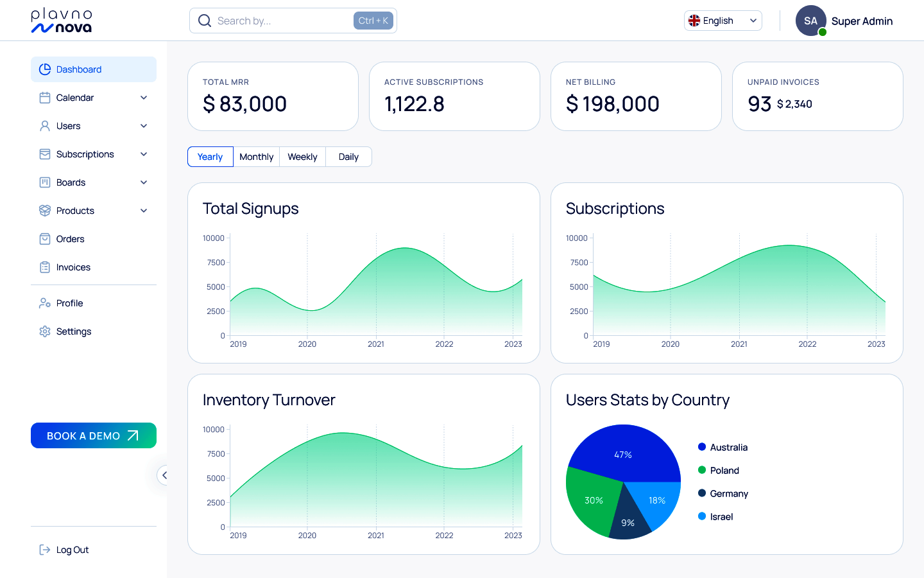Click the Settings gear icon
Screen dimensions: 924x578
click(45, 331)
